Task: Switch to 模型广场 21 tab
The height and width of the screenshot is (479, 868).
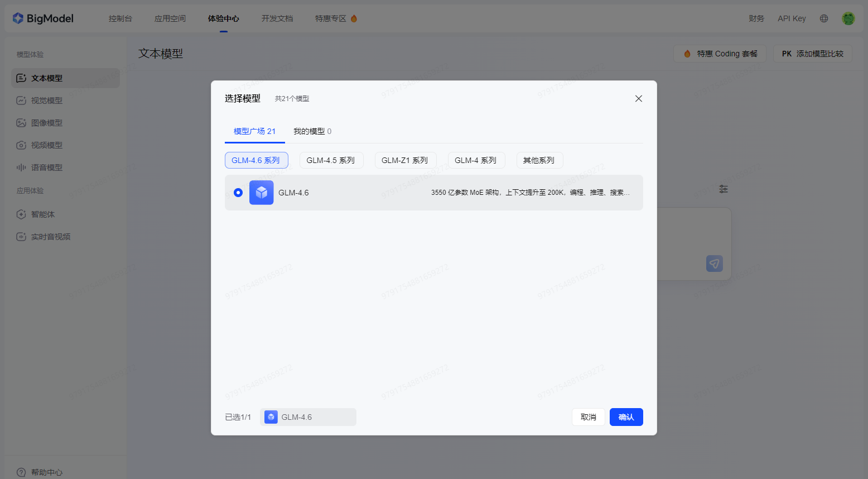Action: pos(255,131)
